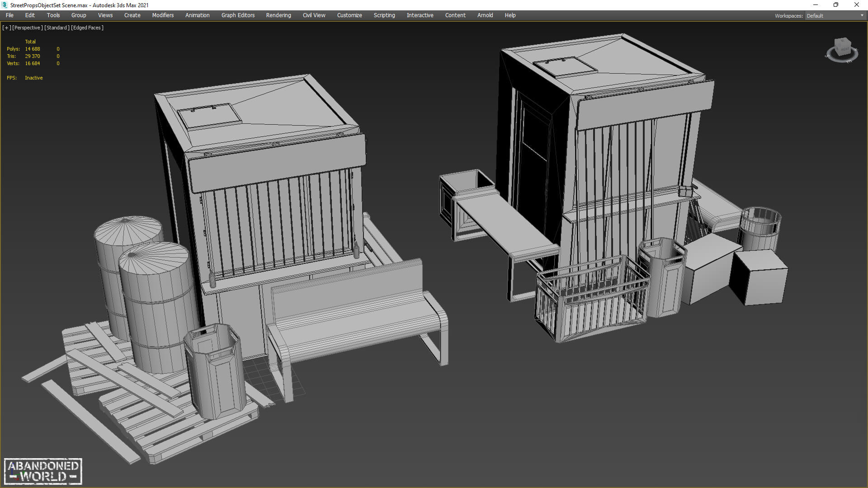Image resolution: width=868 pixels, height=488 pixels.
Task: Click the [Standard] shading label
Action: pos(57,28)
